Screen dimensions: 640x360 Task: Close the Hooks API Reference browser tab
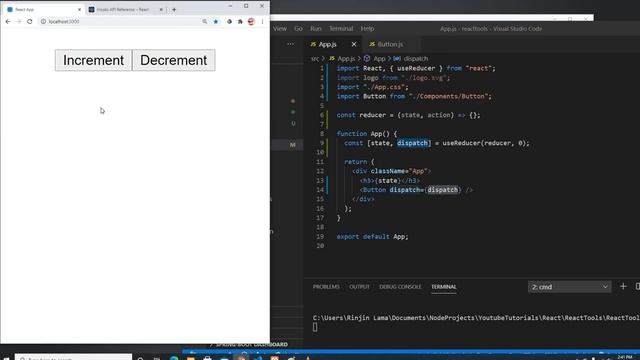(161, 9)
